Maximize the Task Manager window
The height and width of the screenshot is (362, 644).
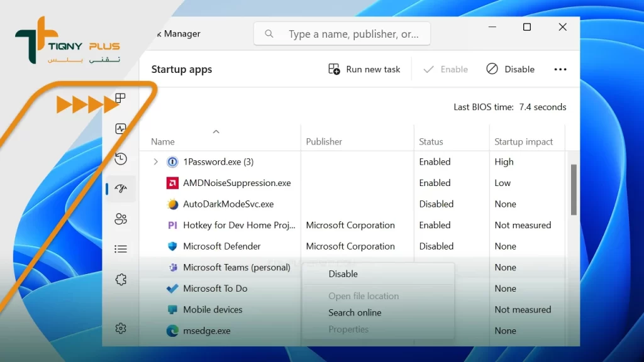527,27
